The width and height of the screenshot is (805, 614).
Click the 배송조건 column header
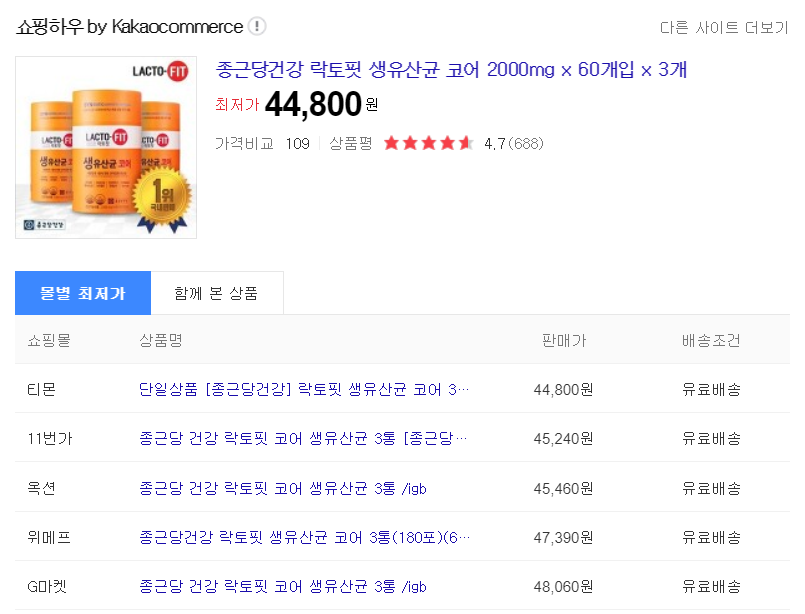pyautogui.click(x=711, y=340)
